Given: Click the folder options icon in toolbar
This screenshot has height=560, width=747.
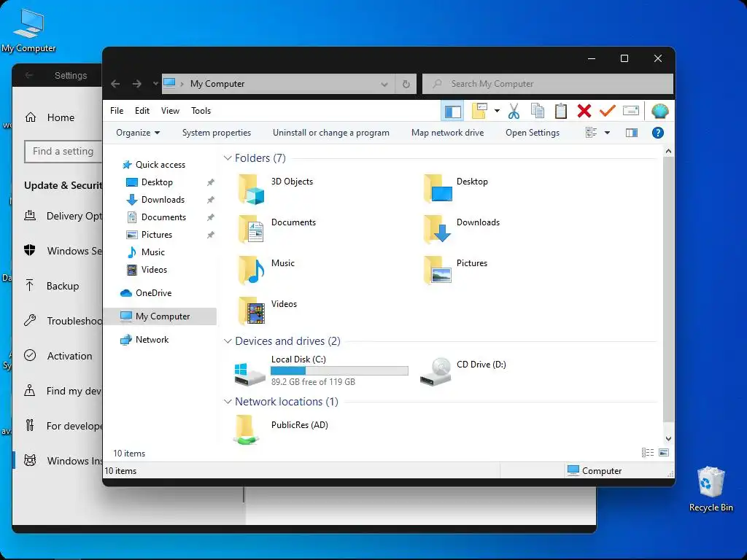Looking at the screenshot, I should pos(479,111).
